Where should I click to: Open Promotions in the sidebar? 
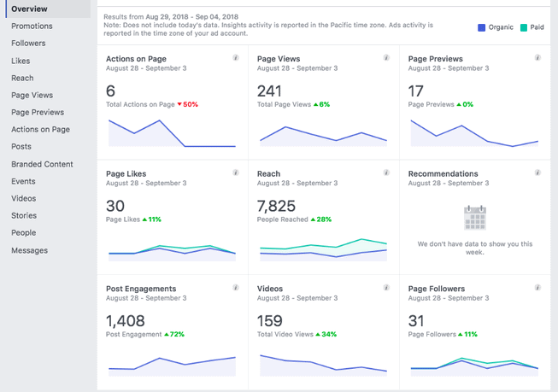[32, 26]
